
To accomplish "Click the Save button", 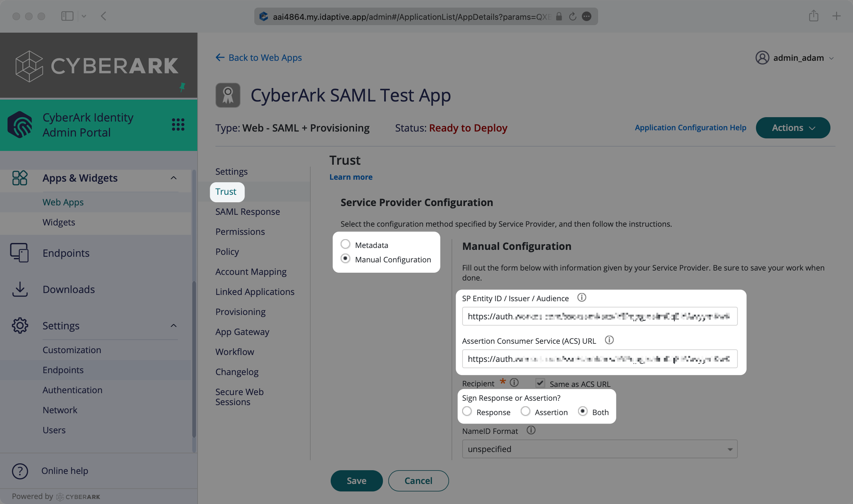I will (x=356, y=480).
